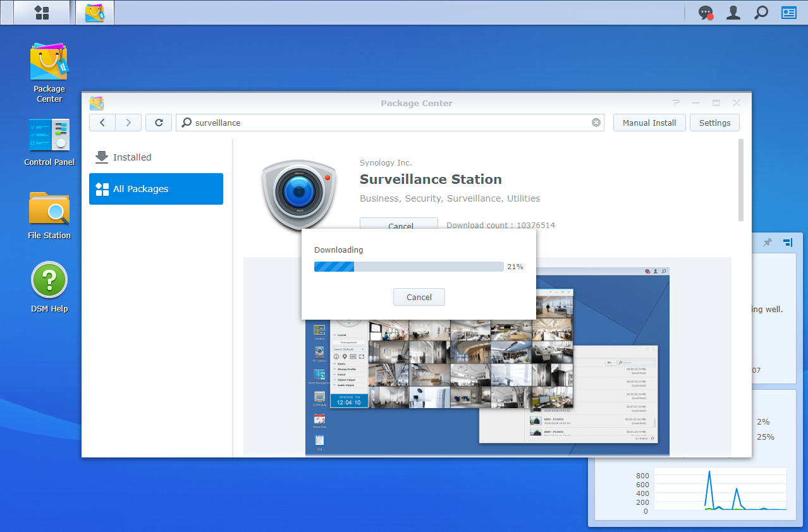Open the main menu from the taskbar
This screenshot has height=532, width=808.
[40, 12]
